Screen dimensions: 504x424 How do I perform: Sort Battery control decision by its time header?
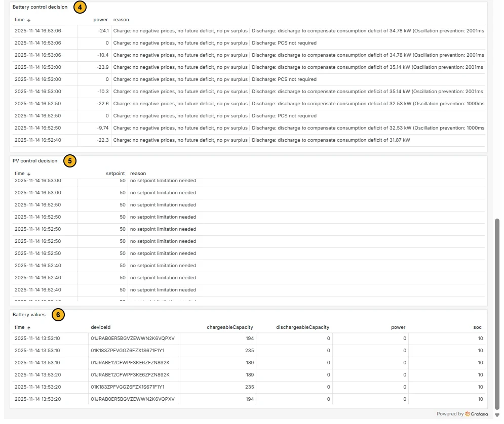pos(20,20)
